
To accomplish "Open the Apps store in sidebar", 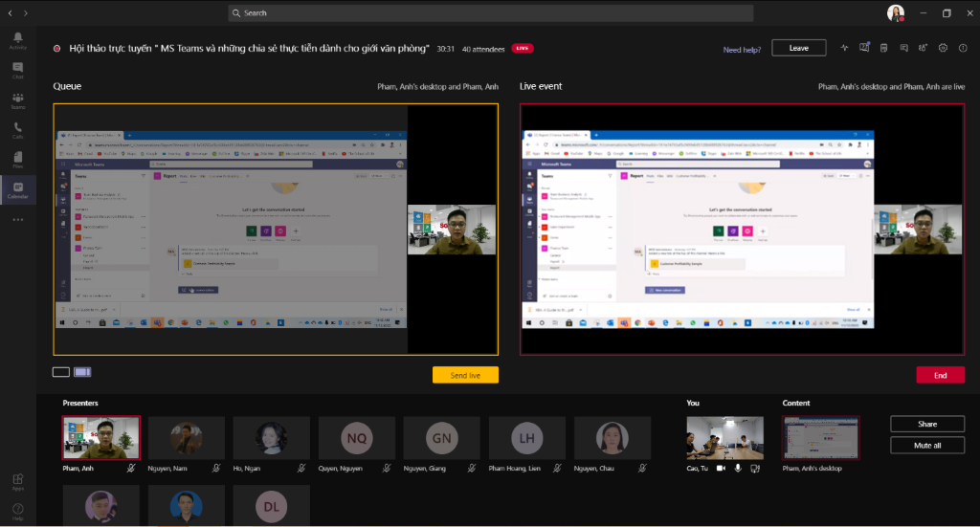I will coord(17,482).
